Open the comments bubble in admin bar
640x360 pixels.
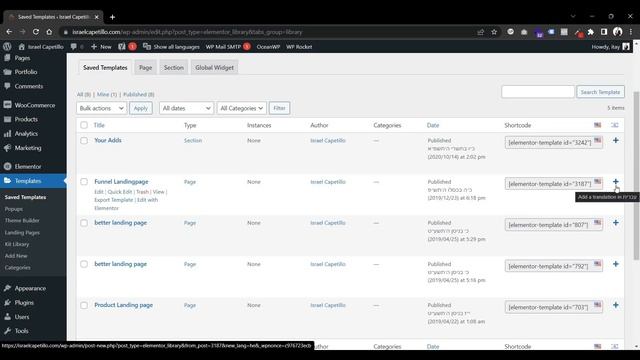[74, 47]
